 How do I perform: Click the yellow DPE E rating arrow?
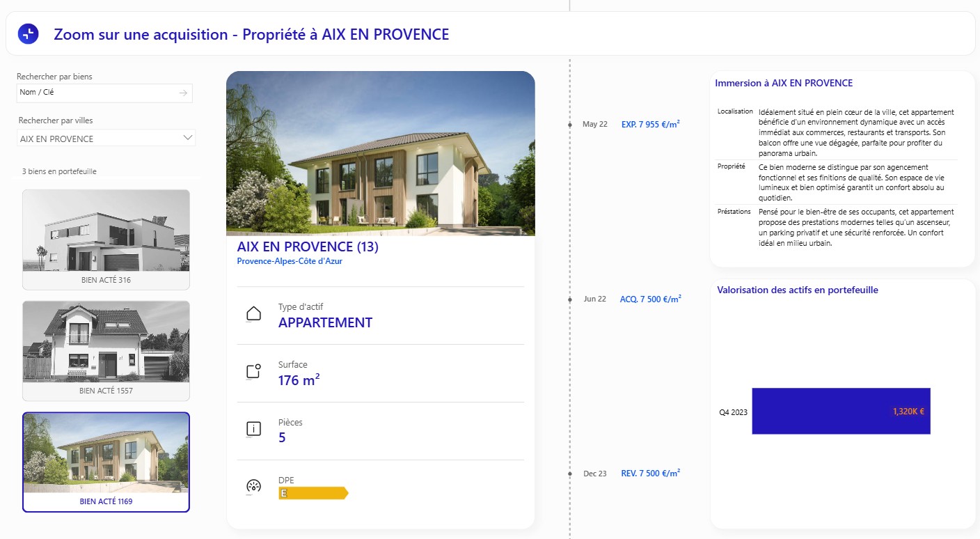coord(313,493)
